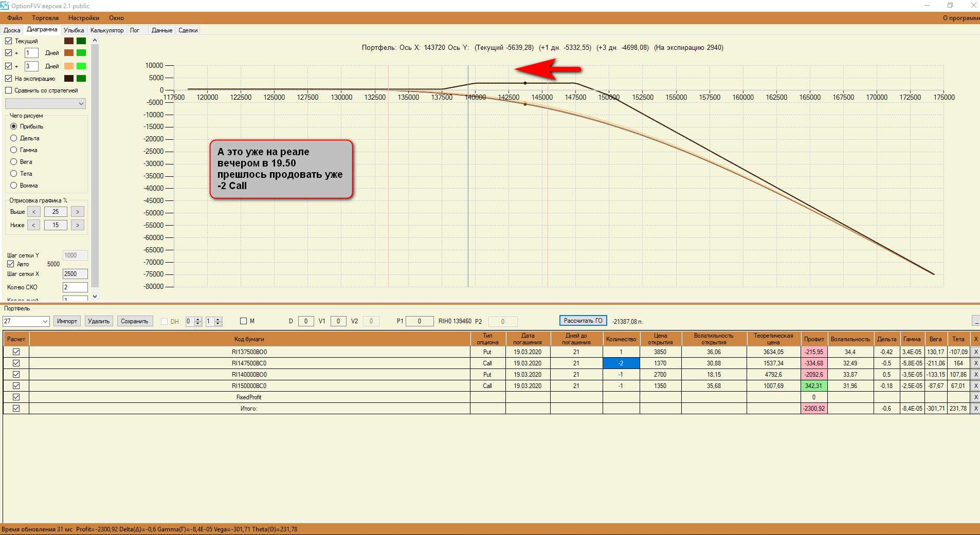Increase the Выше percentage with right arrow
Image resolution: width=980 pixels, height=535 pixels.
[78, 212]
